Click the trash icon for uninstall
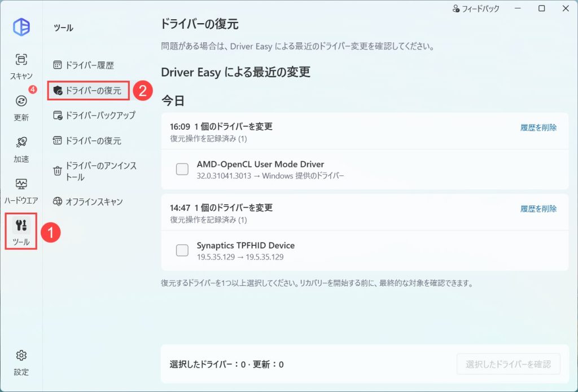 [x=58, y=171]
